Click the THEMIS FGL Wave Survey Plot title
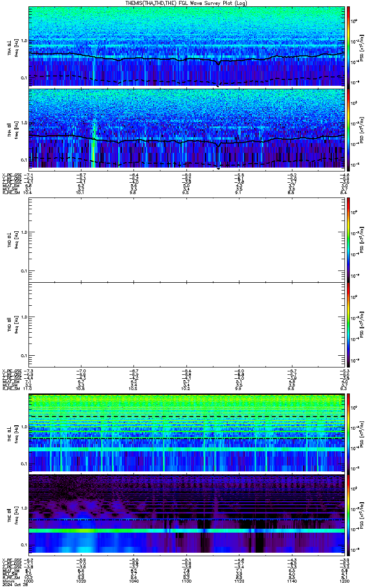Screen dimensions: 368x588 (186, 3)
